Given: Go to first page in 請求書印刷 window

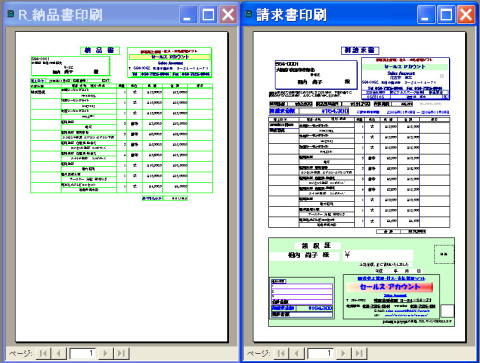Looking at the screenshot, I should [281, 353].
